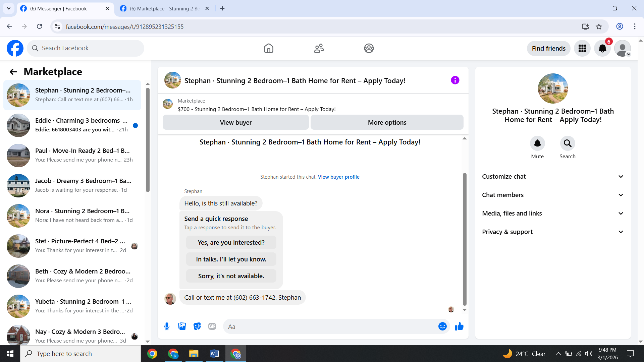The width and height of the screenshot is (644, 362).
Task: Search within conversation using magnifier icon
Action: 567,143
